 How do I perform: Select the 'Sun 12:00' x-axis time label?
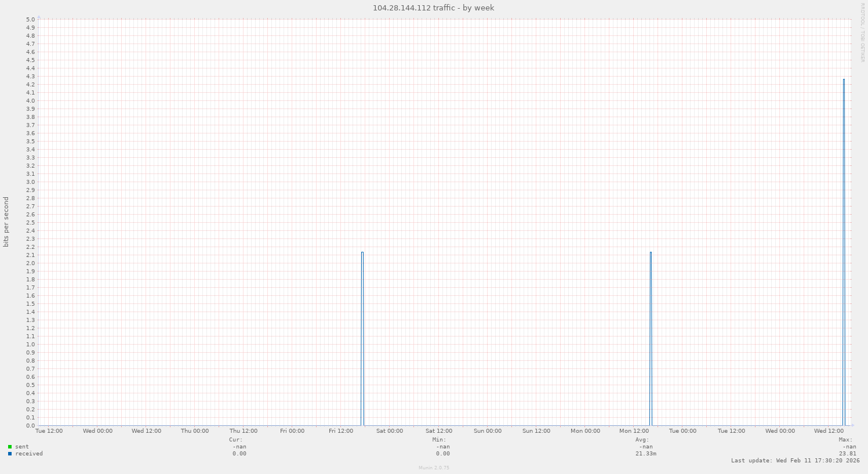(x=536, y=431)
